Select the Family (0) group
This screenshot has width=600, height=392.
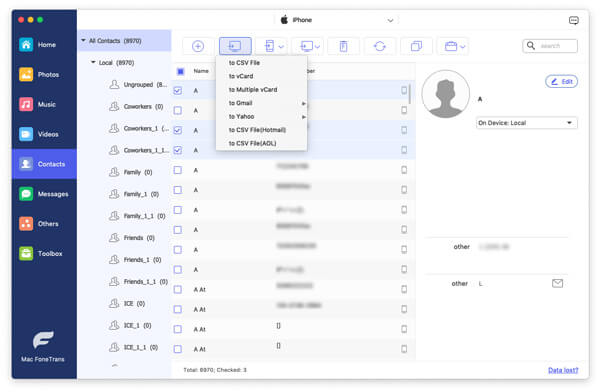131,172
